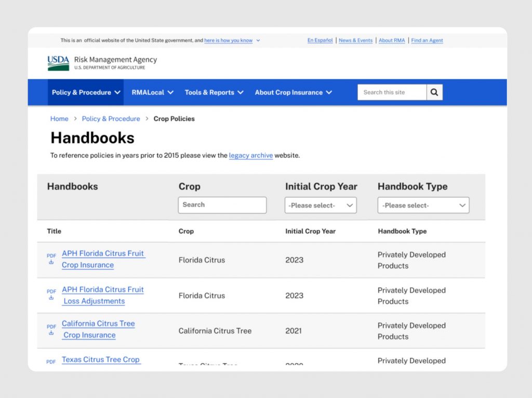
Task: Expand the RMALocal menu
Action: tap(152, 92)
